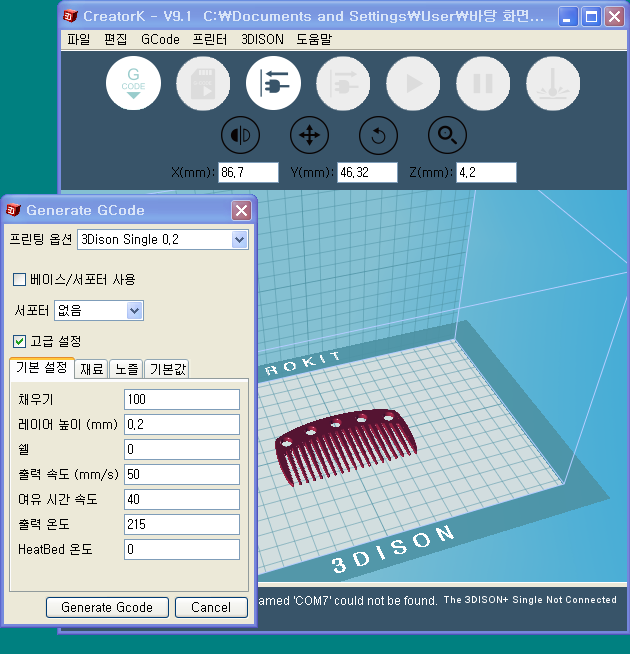Click the Y(mm) input field
This screenshot has height=654, width=630.
(x=367, y=172)
